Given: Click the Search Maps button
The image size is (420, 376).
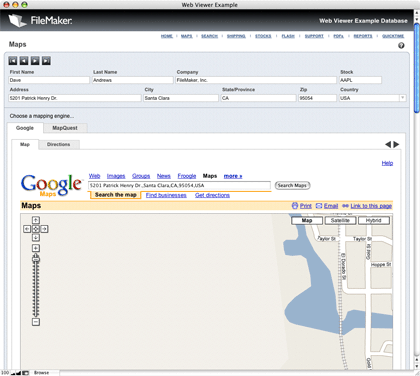Looking at the screenshot, I should click(292, 185).
